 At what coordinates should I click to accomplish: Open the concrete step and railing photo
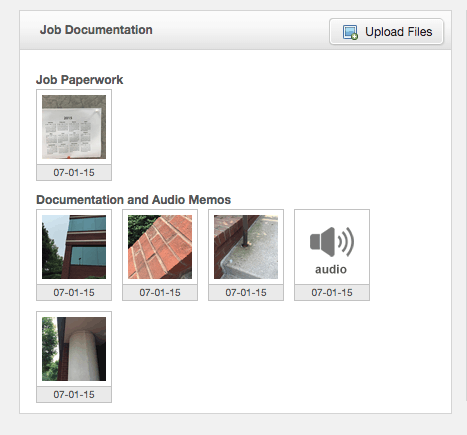[x=246, y=247]
